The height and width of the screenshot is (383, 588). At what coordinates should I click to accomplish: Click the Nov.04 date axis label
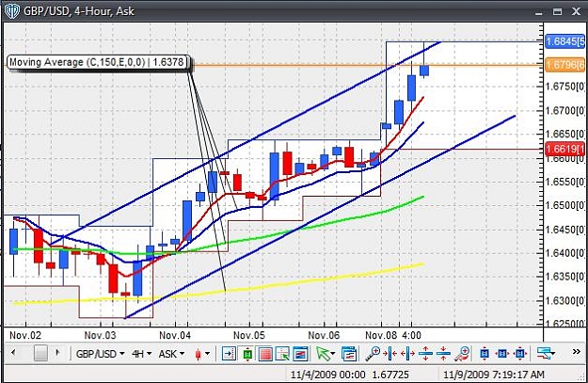tap(175, 335)
